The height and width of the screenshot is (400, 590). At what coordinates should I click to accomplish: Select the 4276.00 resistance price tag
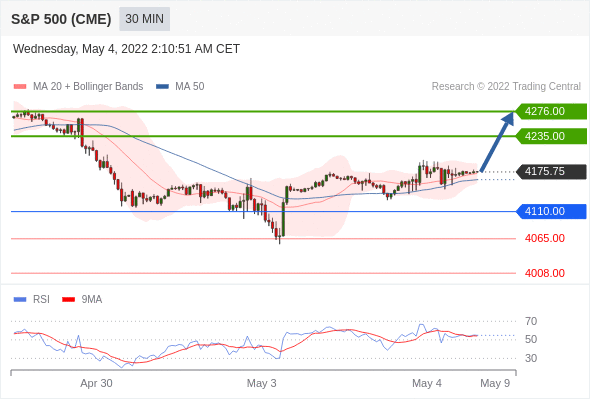551,111
